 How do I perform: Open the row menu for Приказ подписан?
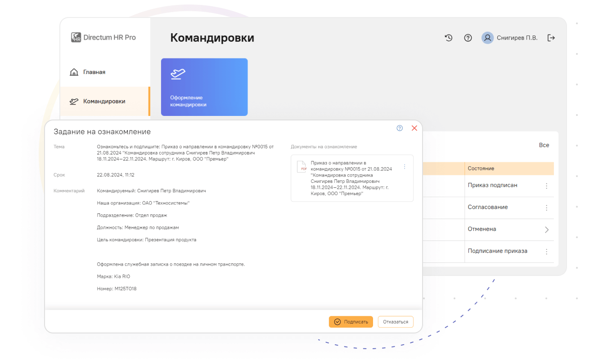(547, 186)
